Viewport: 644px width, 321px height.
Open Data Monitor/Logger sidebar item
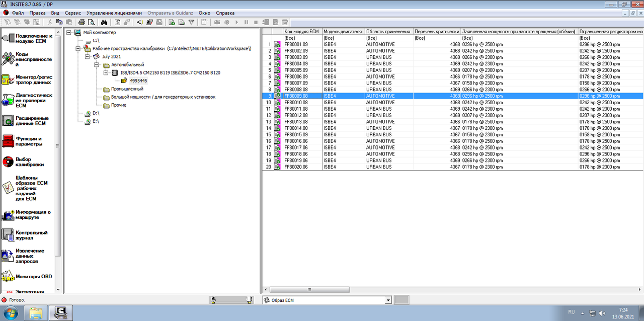pos(27,79)
